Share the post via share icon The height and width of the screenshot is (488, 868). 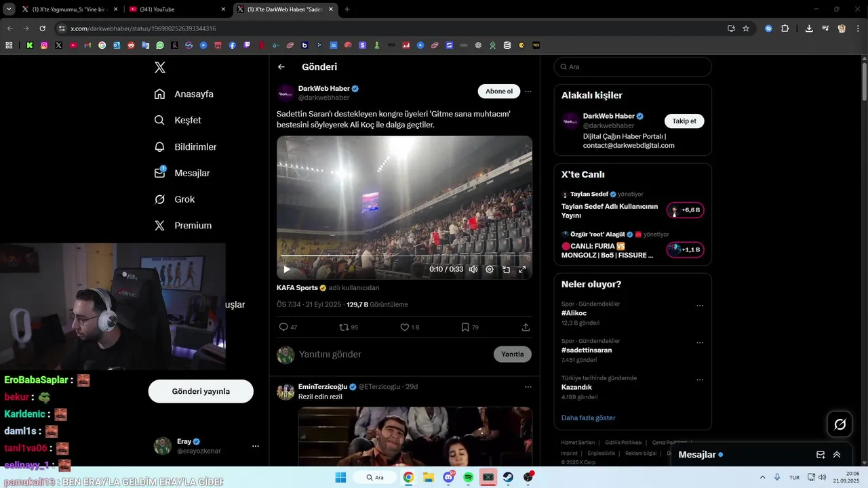pos(526,327)
